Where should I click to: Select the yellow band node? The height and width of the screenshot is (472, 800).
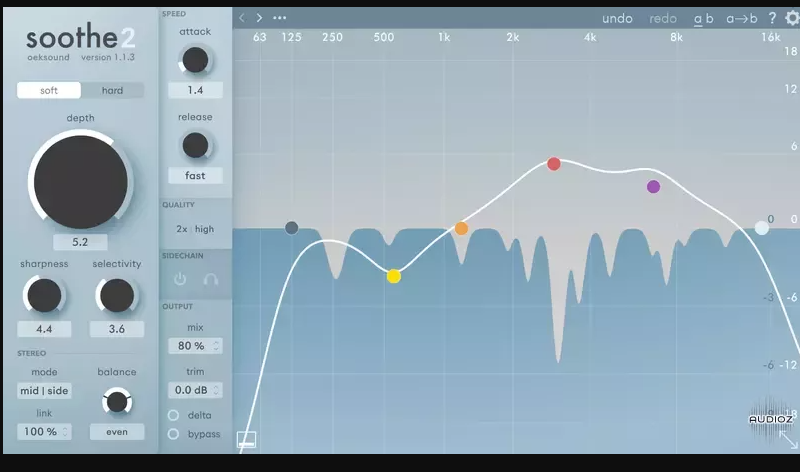393,276
